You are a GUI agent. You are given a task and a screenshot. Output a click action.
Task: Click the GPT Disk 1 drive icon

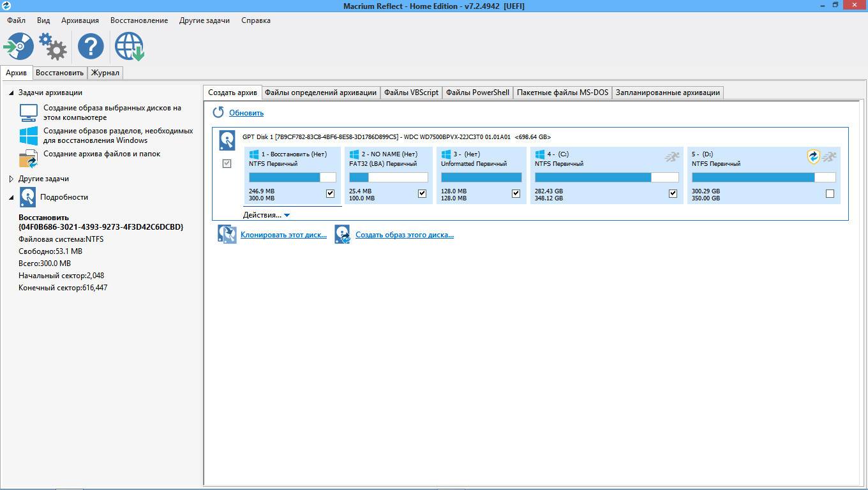pos(227,140)
